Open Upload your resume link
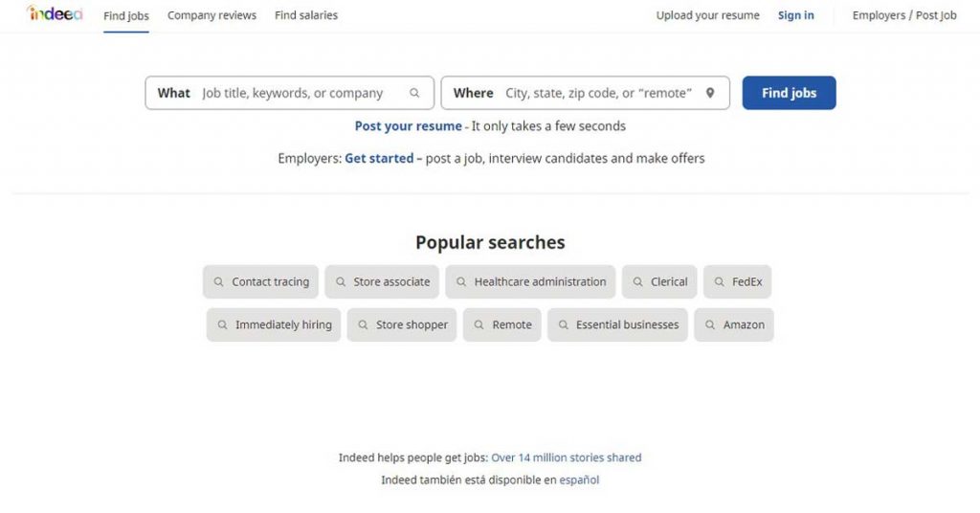Viewport: 980px width, 513px height. (x=707, y=15)
